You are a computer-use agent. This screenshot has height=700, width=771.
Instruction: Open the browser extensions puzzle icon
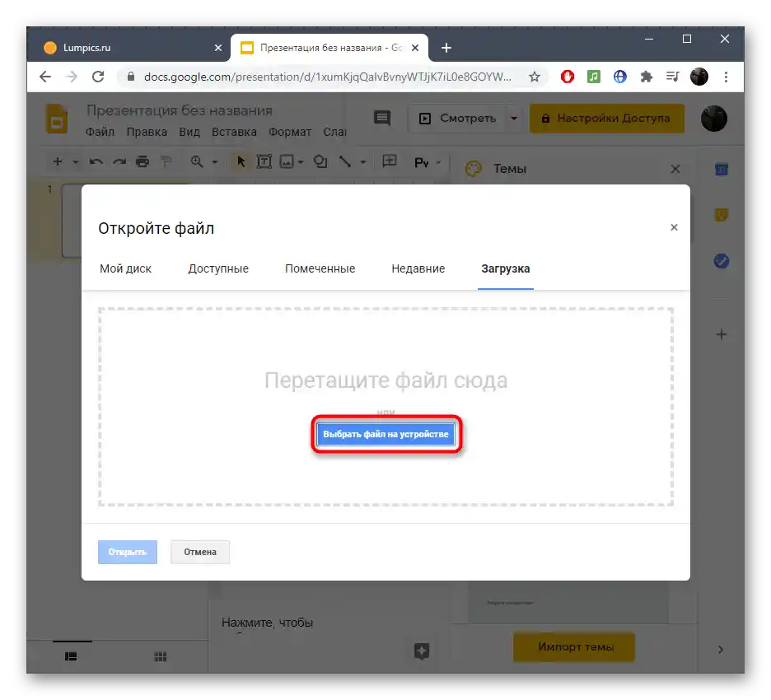coord(646,77)
